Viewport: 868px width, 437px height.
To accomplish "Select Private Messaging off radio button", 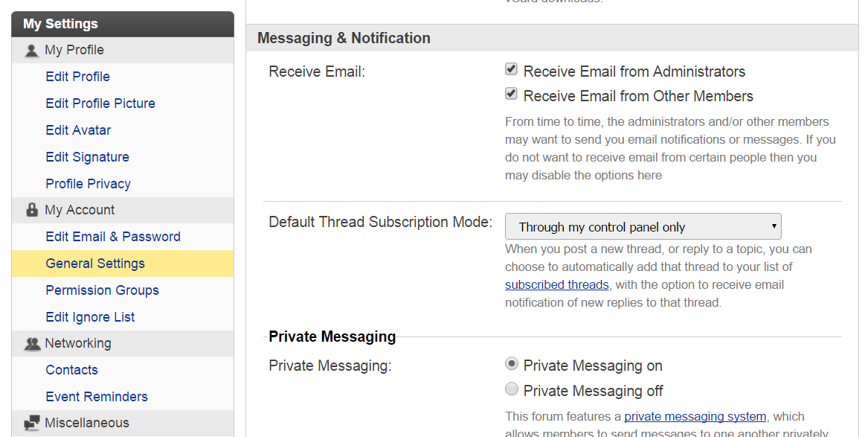I will click(x=512, y=389).
